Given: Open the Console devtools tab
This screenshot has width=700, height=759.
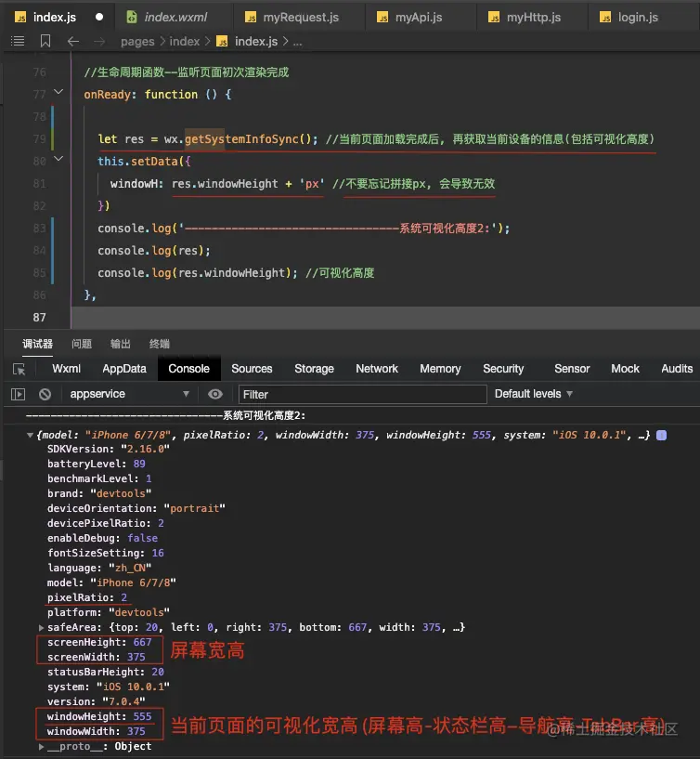Looking at the screenshot, I should 188,369.
